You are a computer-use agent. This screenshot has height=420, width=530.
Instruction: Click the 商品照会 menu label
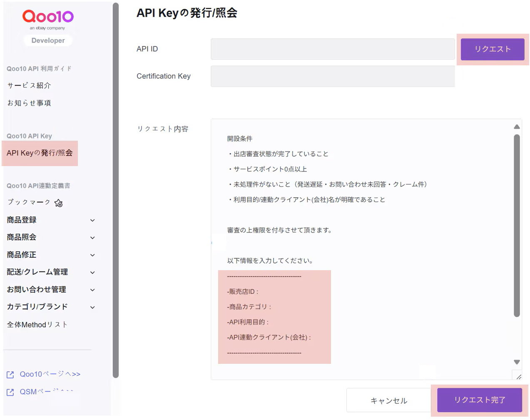tap(22, 237)
